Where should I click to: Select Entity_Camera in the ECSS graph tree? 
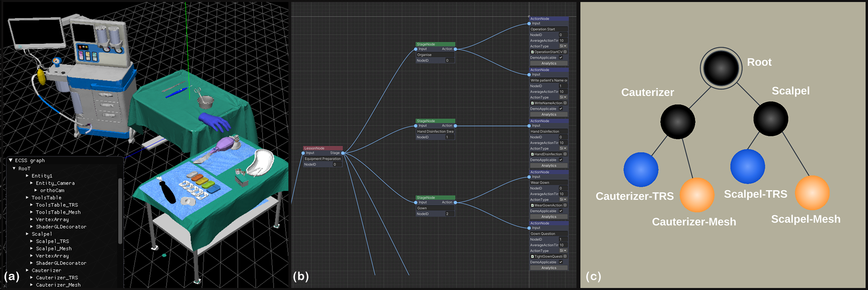pos(55,183)
